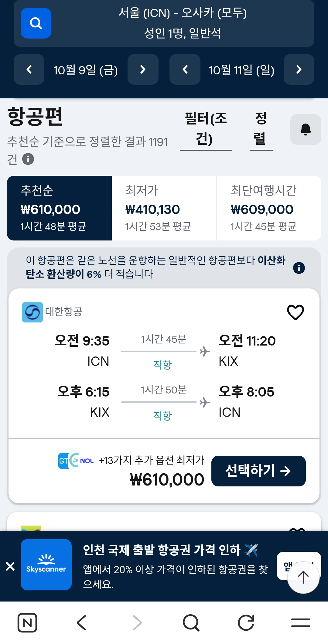
Task: Tap the browser refresh icon
Action: 246,623
